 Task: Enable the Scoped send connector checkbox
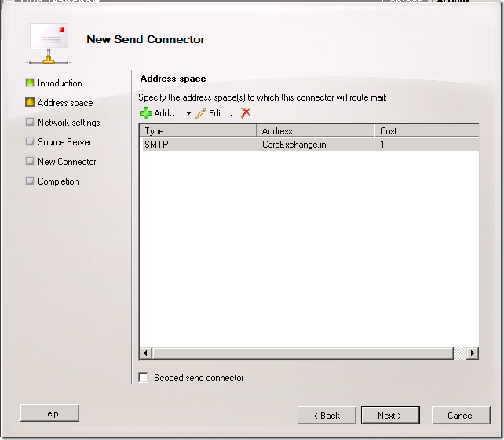tap(144, 377)
